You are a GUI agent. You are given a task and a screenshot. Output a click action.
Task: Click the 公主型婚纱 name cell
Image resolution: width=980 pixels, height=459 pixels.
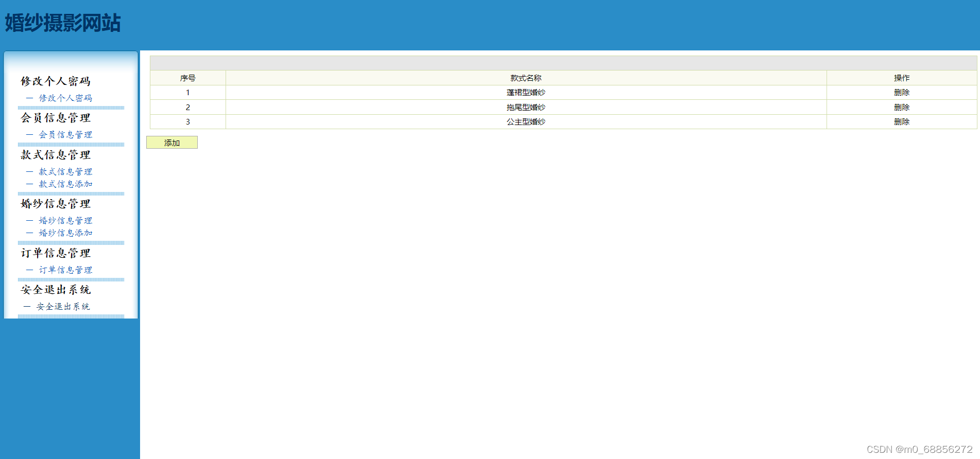526,121
